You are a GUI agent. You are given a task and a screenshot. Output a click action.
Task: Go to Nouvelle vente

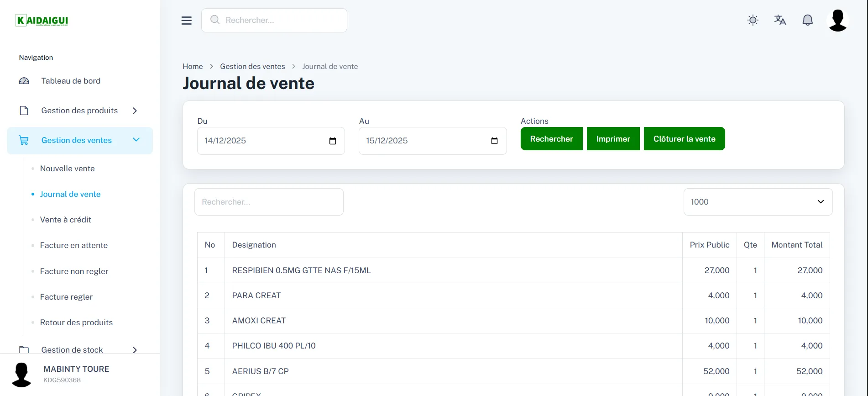[68, 169]
